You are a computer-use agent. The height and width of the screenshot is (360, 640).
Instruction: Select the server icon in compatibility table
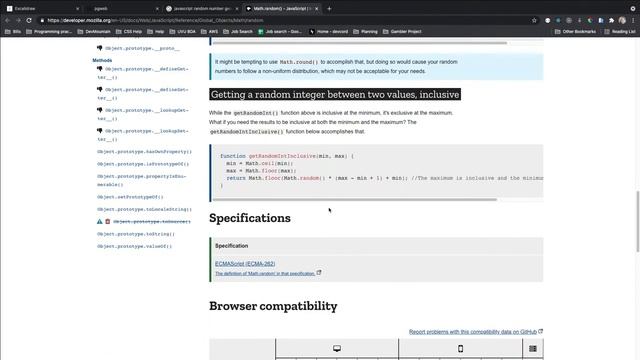(533, 348)
